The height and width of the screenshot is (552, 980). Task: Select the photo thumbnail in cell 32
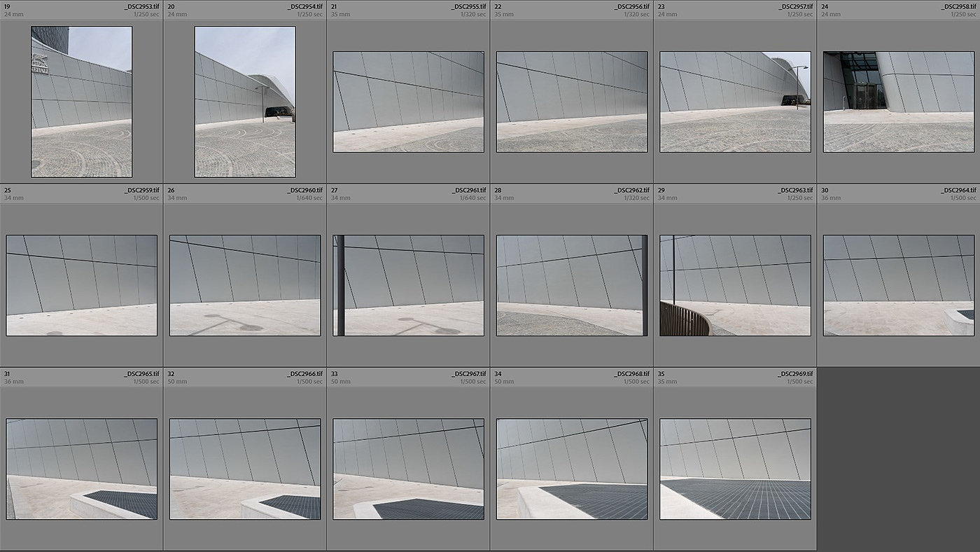[245, 469]
